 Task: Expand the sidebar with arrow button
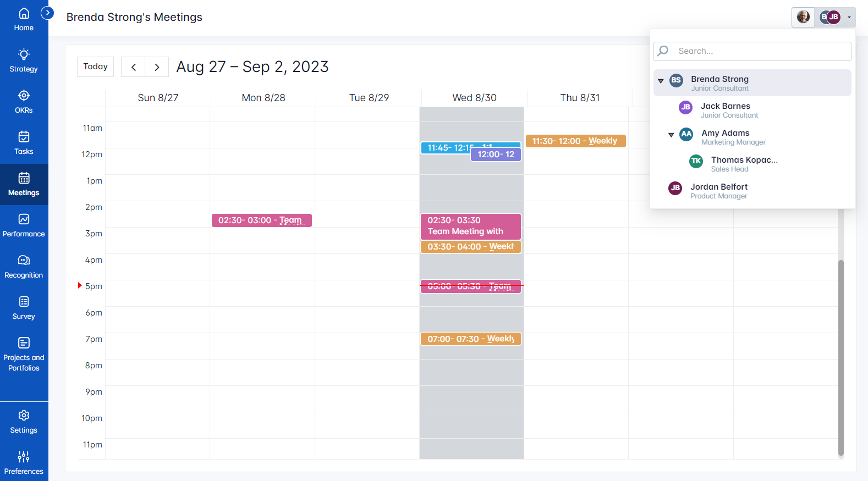[48, 13]
